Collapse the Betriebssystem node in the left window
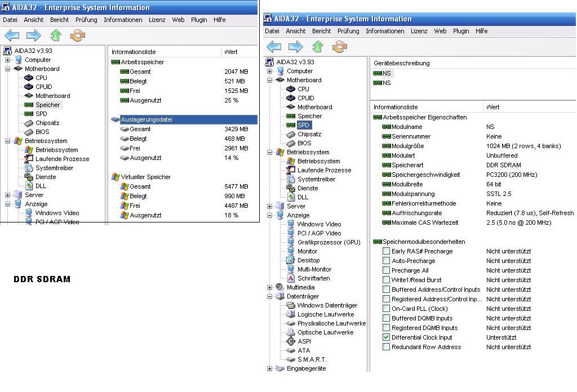Viewport: 577px width, 392px height. click(x=7, y=141)
